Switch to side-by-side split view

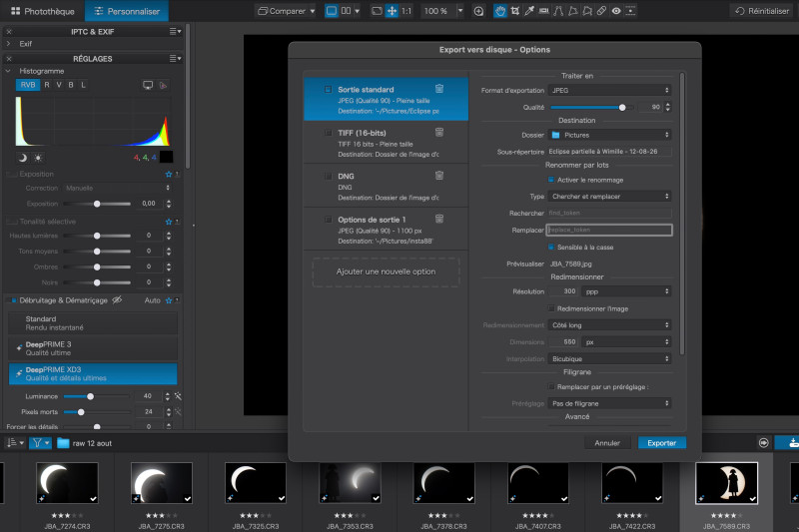click(346, 11)
